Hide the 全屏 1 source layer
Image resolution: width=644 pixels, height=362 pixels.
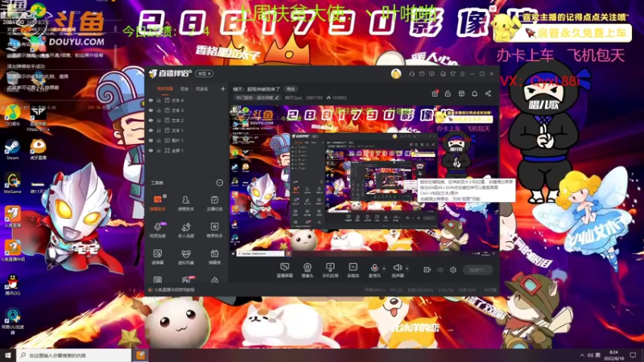[x=151, y=150]
